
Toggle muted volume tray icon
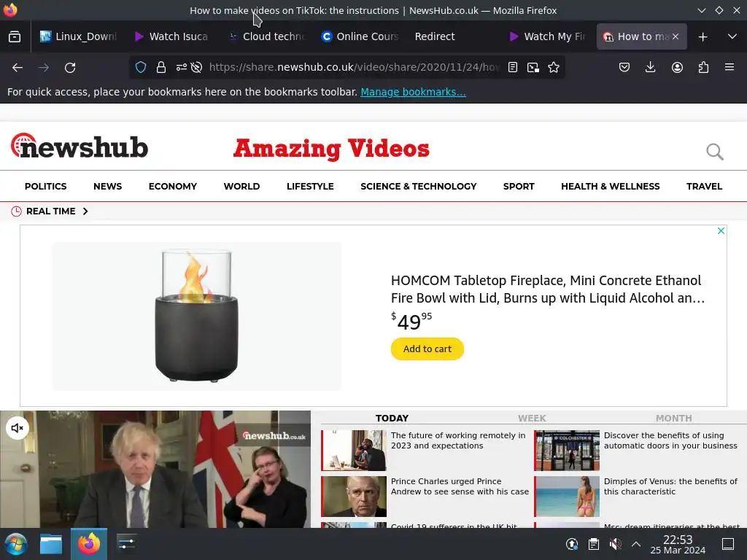point(615,544)
